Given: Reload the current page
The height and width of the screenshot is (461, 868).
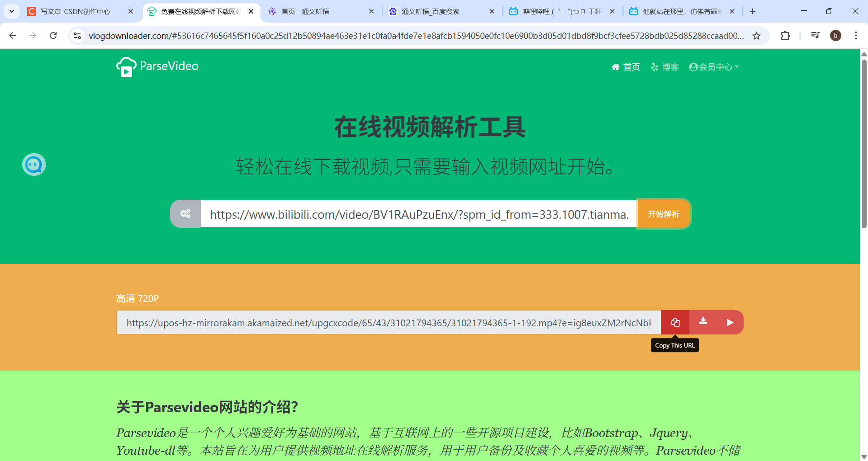Looking at the screenshot, I should (53, 36).
